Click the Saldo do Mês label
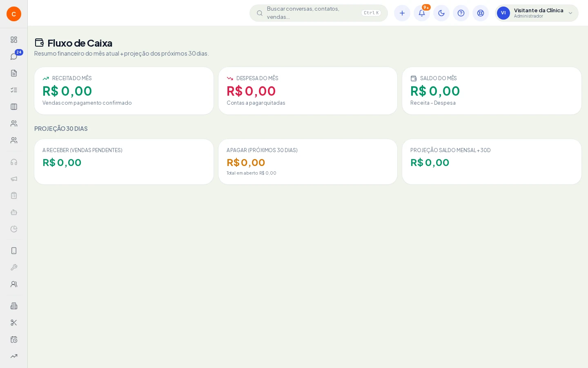588x368 pixels. [x=439, y=79]
